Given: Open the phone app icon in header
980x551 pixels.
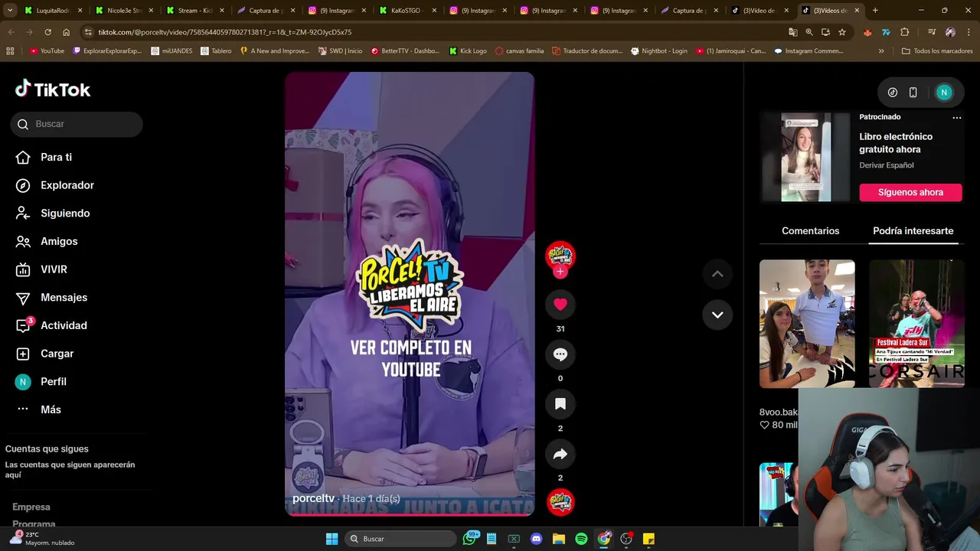Looking at the screenshot, I should tap(913, 93).
